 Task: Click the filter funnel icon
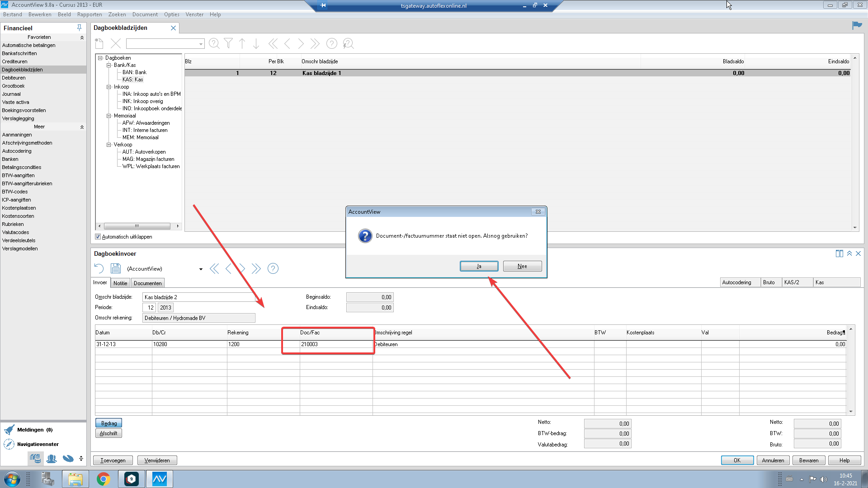228,43
